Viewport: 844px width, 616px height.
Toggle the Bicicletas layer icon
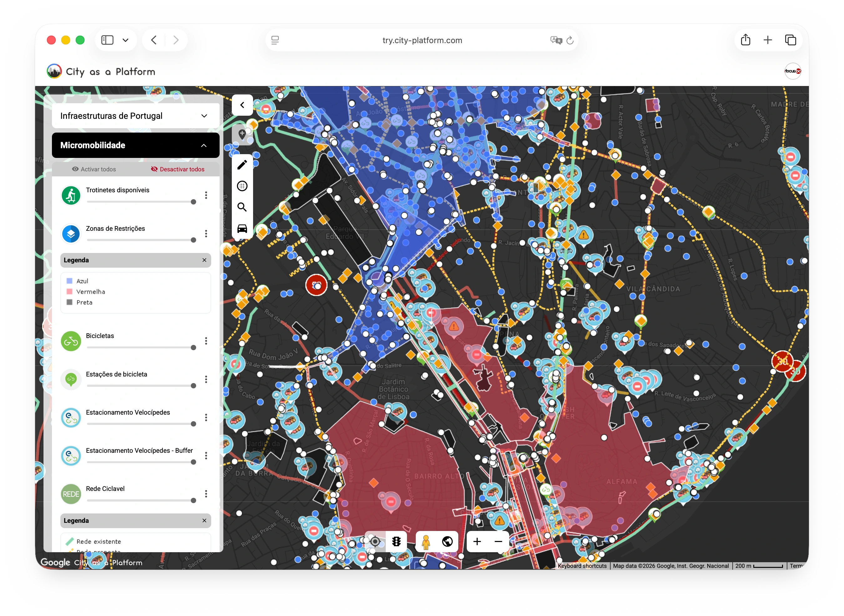click(71, 341)
